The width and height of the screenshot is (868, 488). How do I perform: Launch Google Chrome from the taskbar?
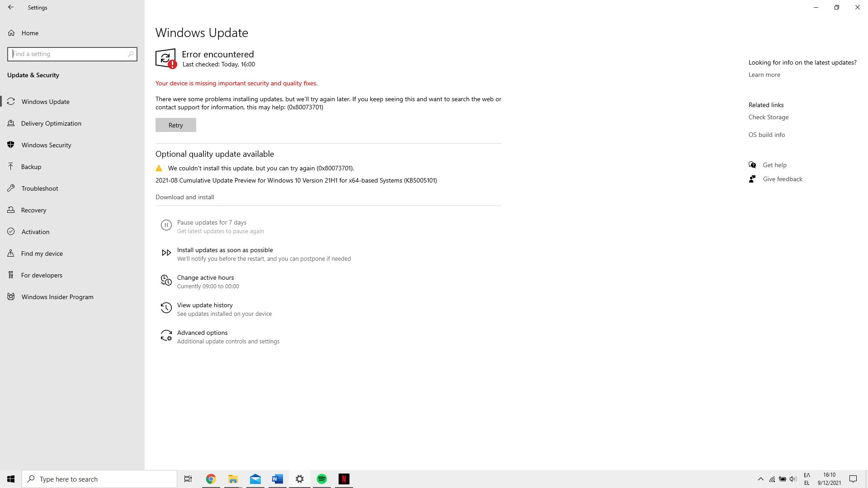click(211, 479)
